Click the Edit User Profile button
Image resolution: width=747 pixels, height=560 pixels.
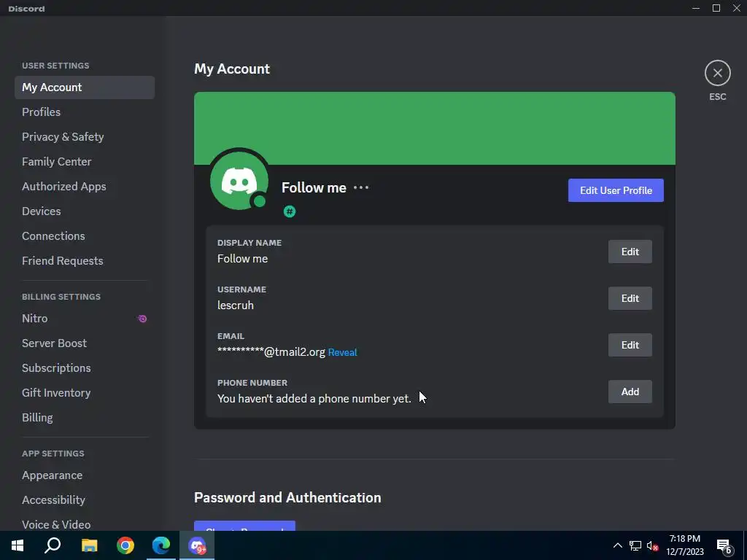tap(616, 190)
